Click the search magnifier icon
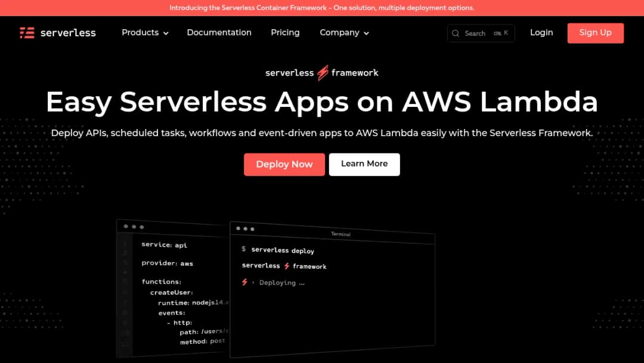644x363 pixels. coord(456,33)
